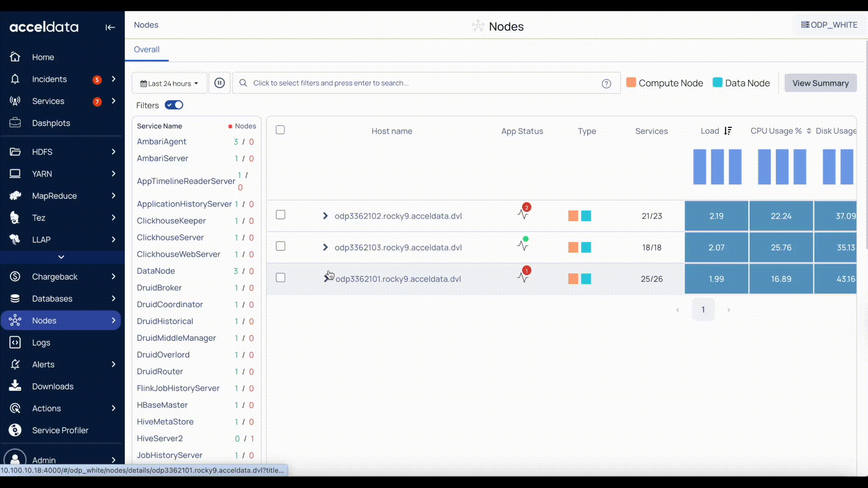Expand row odp3362103.rocky9.acceldata.dvl

pyautogui.click(x=325, y=248)
